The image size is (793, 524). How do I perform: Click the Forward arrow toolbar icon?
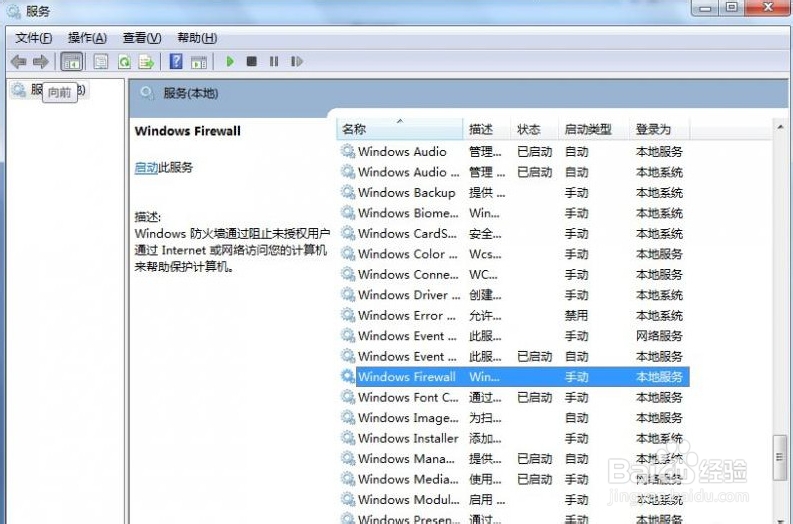pos(40,62)
